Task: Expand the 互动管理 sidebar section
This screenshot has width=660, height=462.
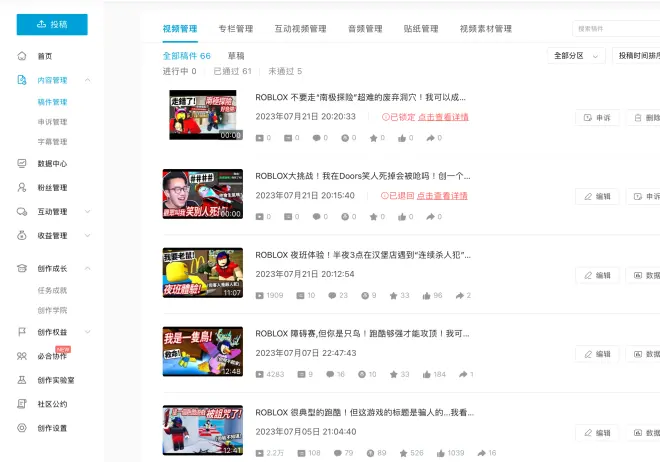Action: (x=88, y=212)
